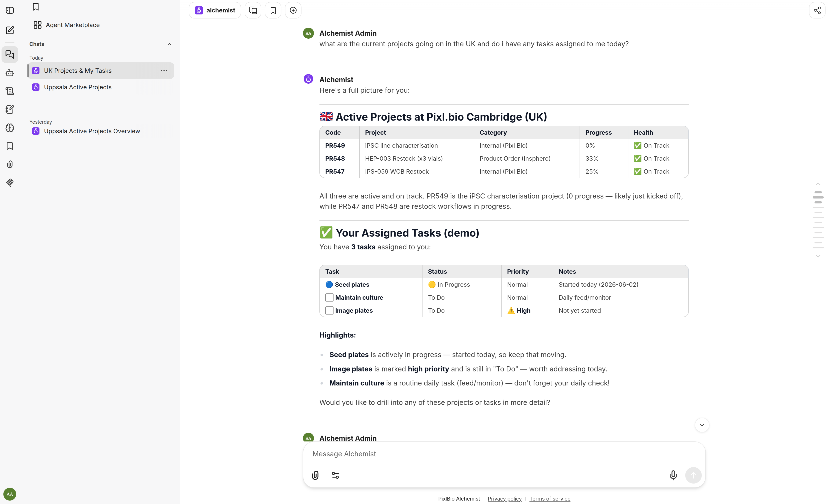Share the conversation via share icon
Screen dimensions: 828x504
pos(817,10)
